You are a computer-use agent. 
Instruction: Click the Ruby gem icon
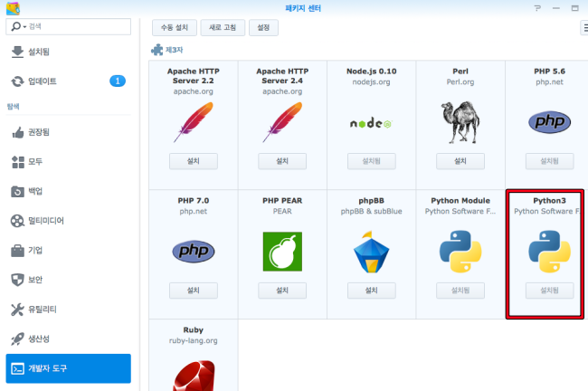[194, 376]
